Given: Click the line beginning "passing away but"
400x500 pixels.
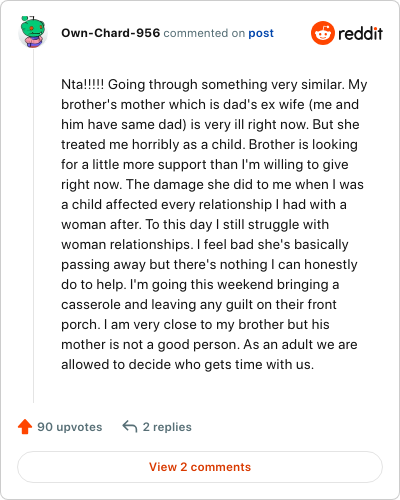Looking at the screenshot, I should tap(209, 265).
